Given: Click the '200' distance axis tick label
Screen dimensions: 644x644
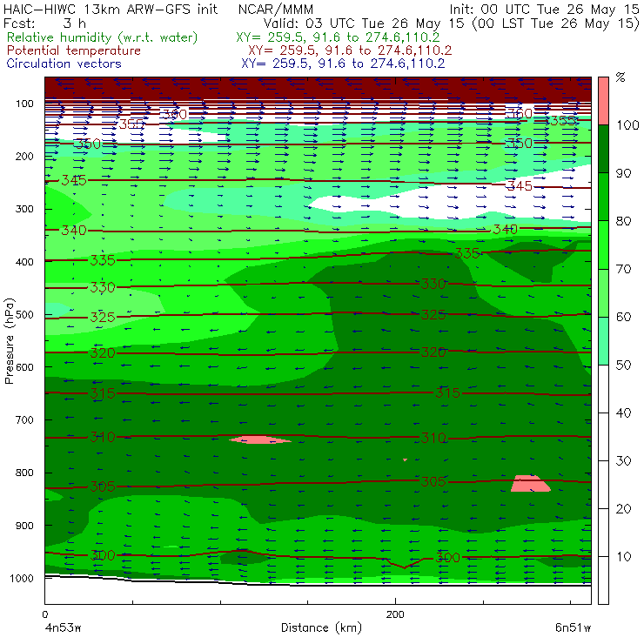Looking at the screenshot, I should click(395, 614).
